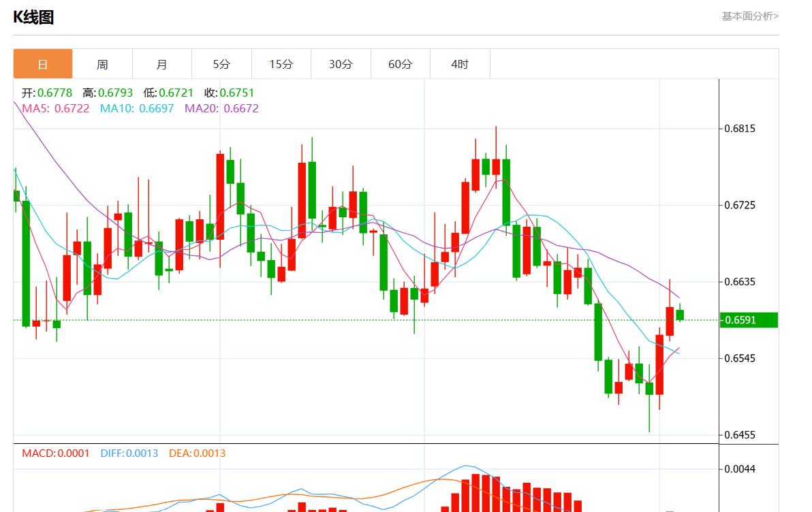Click the DIFF:0.0013 indicator label
812x512 pixels.
129,453
